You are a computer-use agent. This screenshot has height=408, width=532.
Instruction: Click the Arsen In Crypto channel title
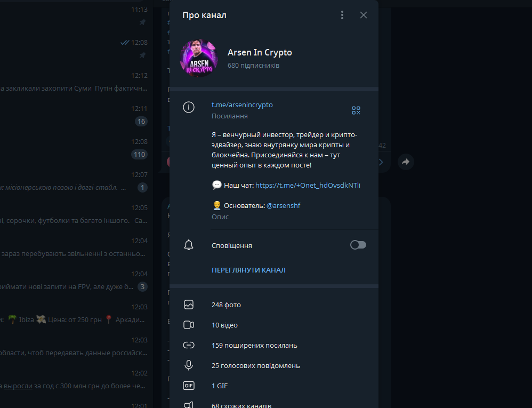tap(260, 53)
